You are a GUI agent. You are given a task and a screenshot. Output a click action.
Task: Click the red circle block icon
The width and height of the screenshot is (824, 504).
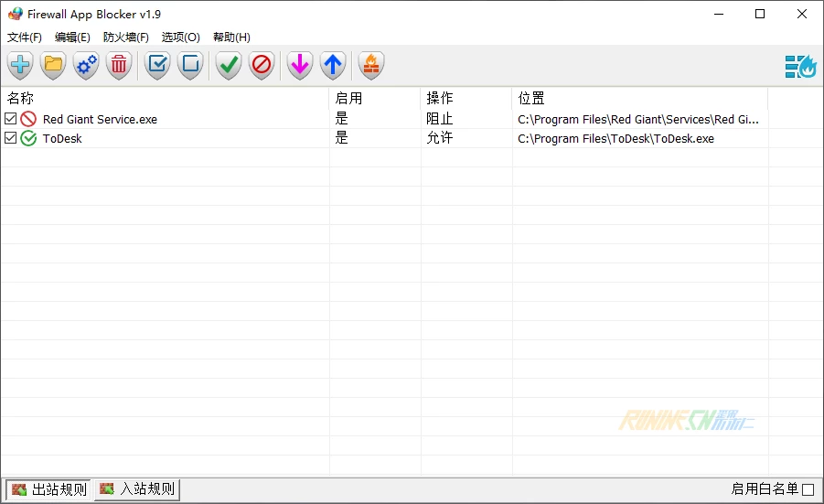pos(262,65)
